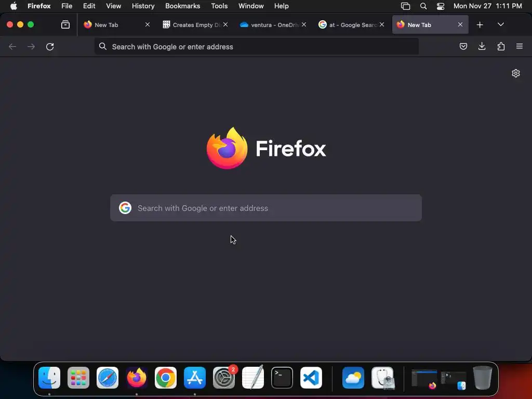Screen dimensions: 532x399
Task: Open Control Center in menu bar
Action: (441, 6)
